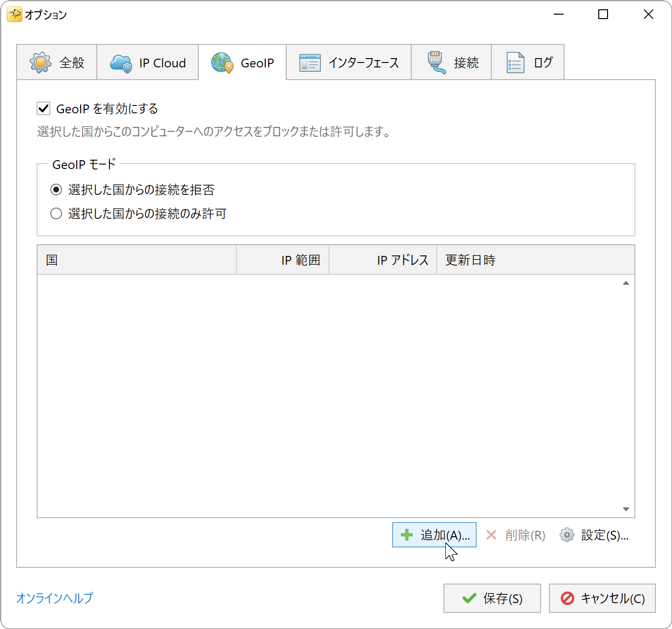Click the app icon in title bar

[15, 15]
